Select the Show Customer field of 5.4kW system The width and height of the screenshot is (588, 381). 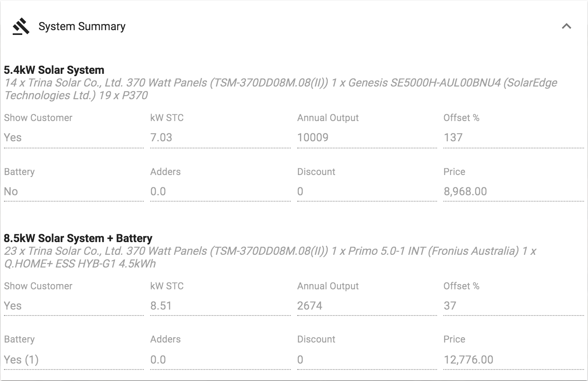[74, 138]
